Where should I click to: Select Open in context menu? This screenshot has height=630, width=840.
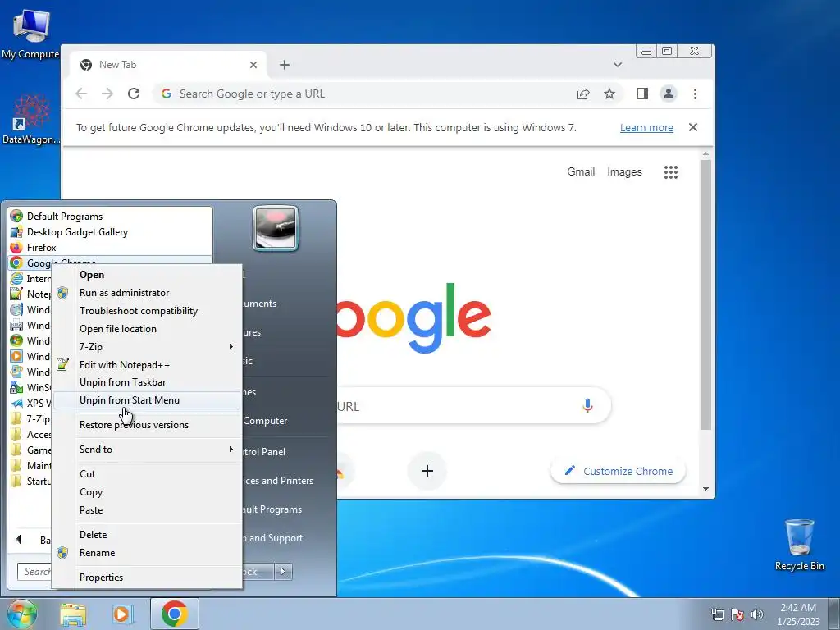pos(148,275)
